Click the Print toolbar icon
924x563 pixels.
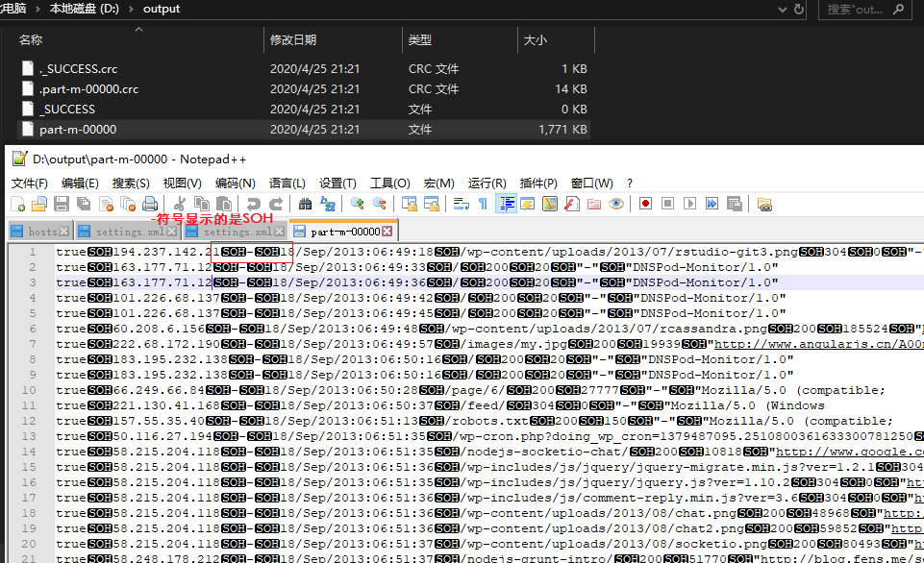click(x=150, y=205)
